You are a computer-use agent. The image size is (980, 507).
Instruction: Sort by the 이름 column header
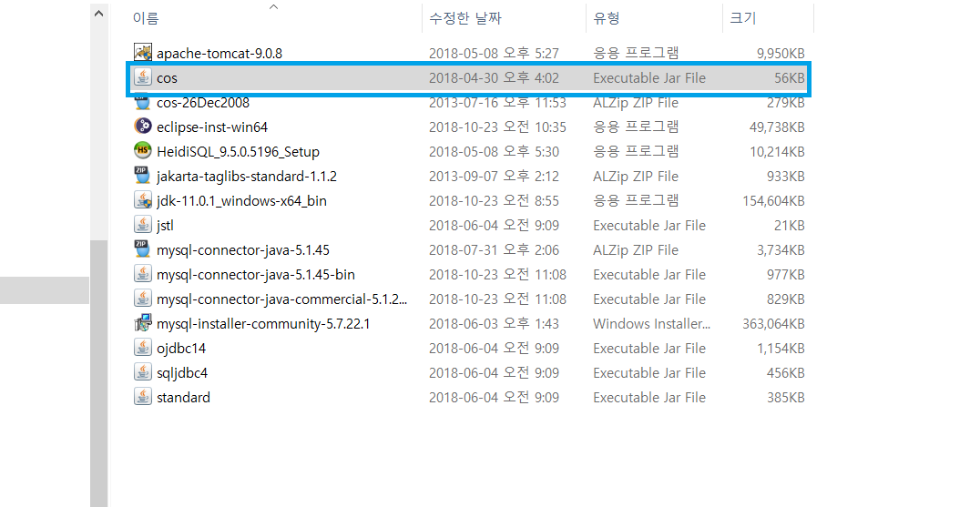point(145,18)
